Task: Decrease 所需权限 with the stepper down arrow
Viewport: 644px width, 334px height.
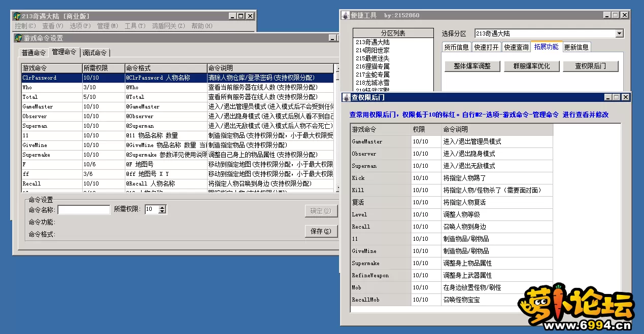Action: [x=162, y=211]
